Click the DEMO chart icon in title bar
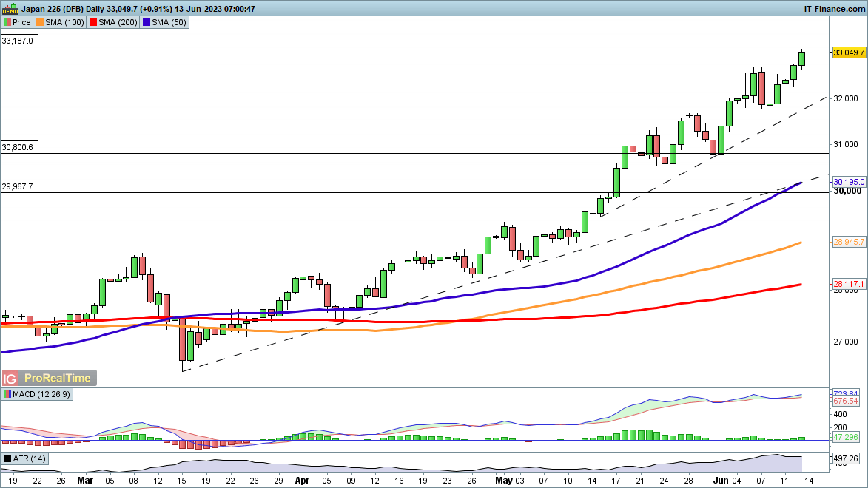The image size is (868, 488). point(10,8)
